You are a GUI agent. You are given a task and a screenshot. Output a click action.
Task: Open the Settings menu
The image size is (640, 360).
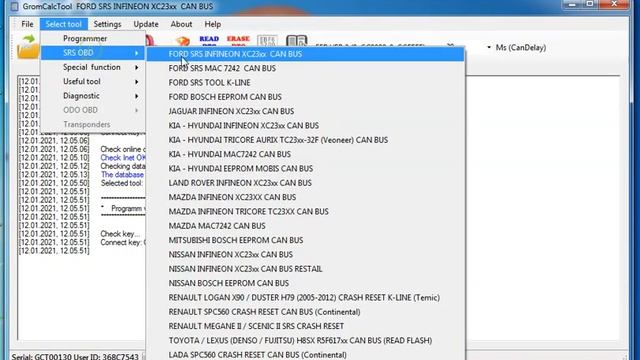tap(107, 24)
